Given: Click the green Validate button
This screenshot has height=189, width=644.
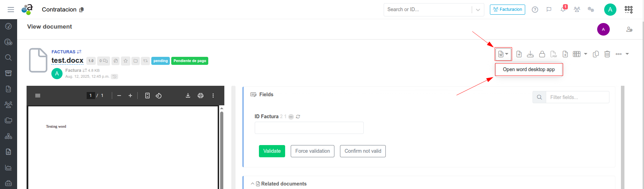Looking at the screenshot, I should click(272, 151).
